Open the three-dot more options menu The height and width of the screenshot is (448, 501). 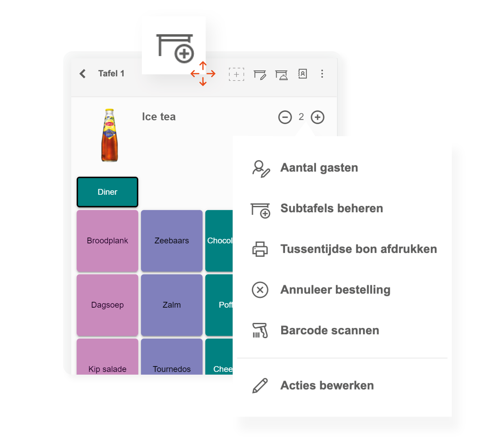tap(322, 74)
